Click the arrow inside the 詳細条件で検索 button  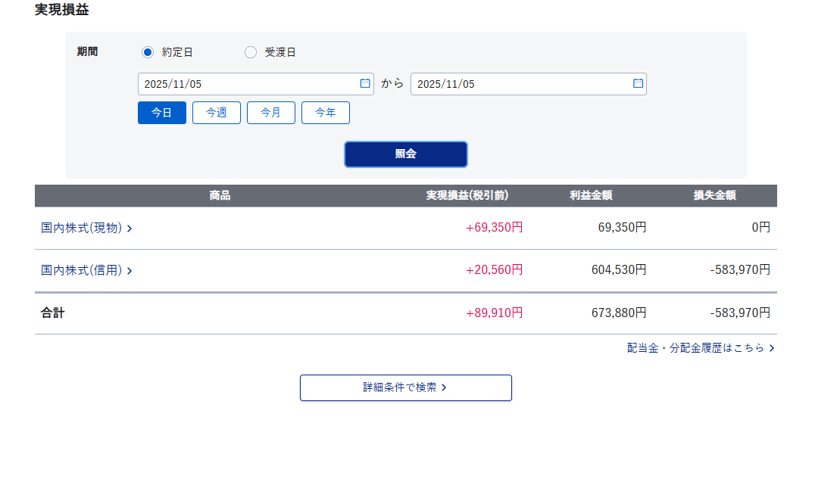pos(444,387)
